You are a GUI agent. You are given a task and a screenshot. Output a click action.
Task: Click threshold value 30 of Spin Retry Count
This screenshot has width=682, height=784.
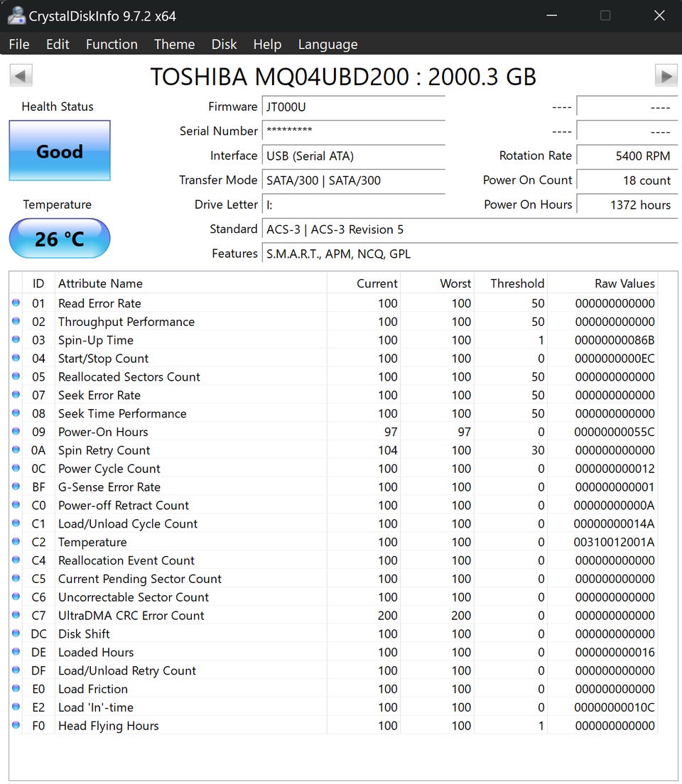pos(538,450)
